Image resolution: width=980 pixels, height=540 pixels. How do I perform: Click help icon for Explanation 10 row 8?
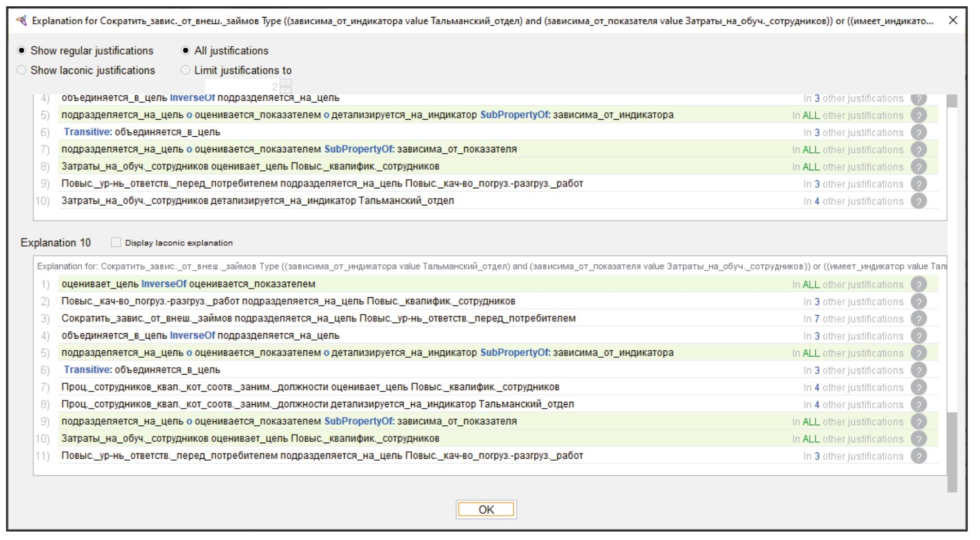pyautogui.click(x=918, y=405)
